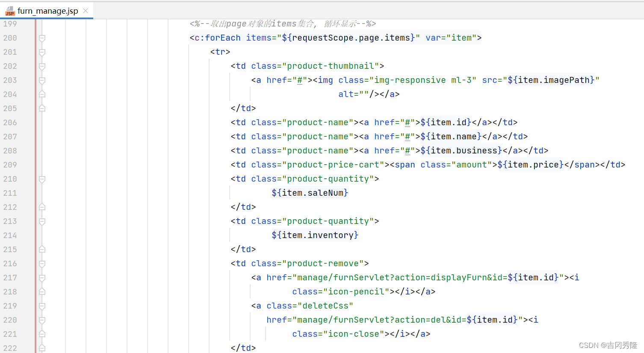The height and width of the screenshot is (353, 644).
Task: Click line number 206 in gutter
Action: coord(10,123)
